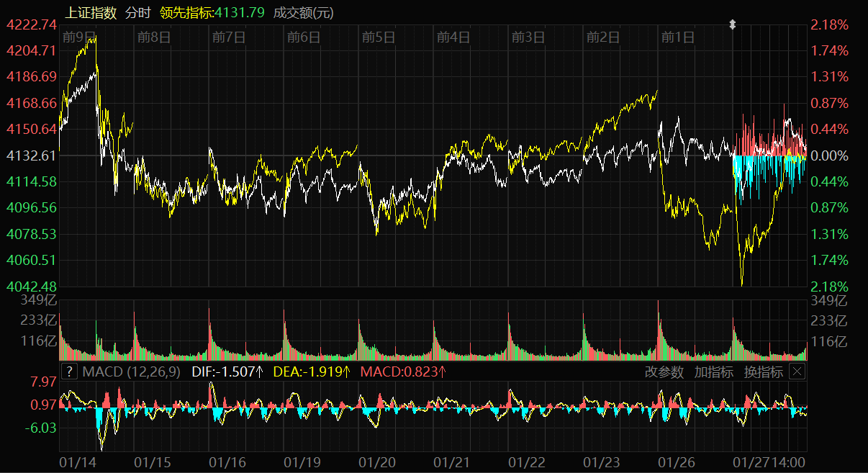Close the MACD indicator panel
This screenshot has height=473, width=868.
(797, 371)
